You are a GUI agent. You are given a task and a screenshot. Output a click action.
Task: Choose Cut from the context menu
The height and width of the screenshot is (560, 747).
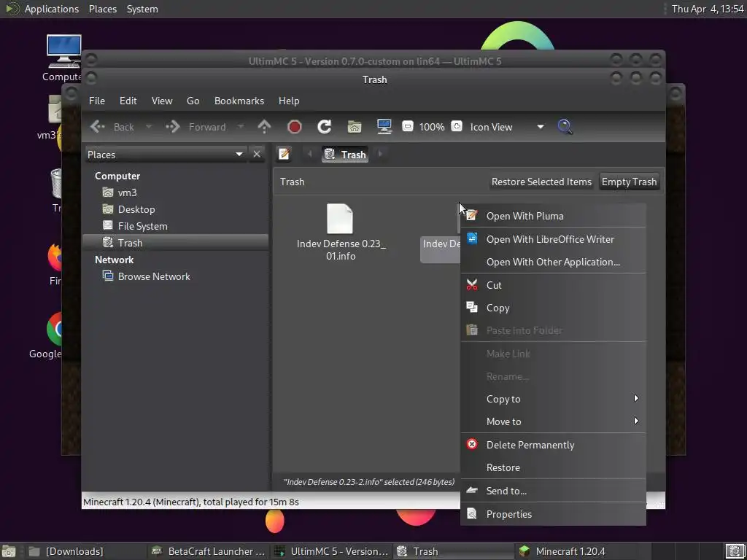tap(553, 285)
